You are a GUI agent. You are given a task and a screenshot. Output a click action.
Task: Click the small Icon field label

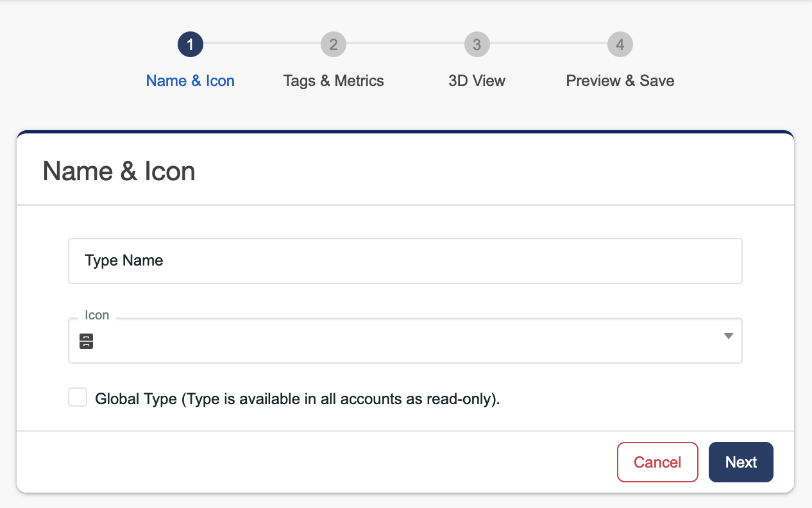coord(97,315)
